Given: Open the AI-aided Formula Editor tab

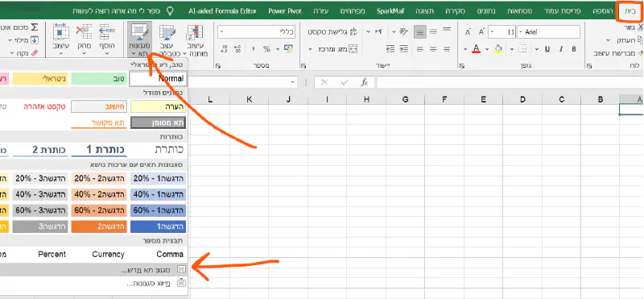Looking at the screenshot, I should 223,10.
